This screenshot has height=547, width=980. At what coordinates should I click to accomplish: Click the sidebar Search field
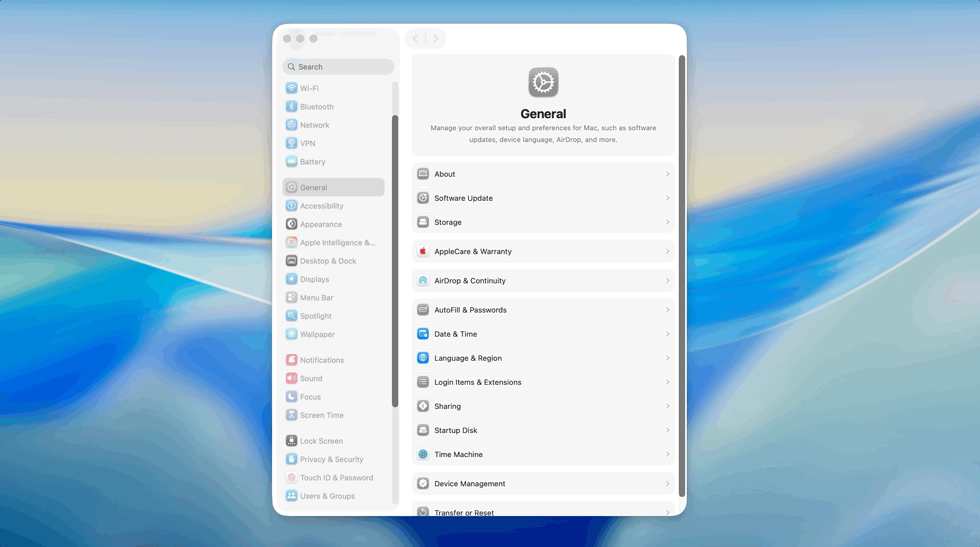pos(338,67)
